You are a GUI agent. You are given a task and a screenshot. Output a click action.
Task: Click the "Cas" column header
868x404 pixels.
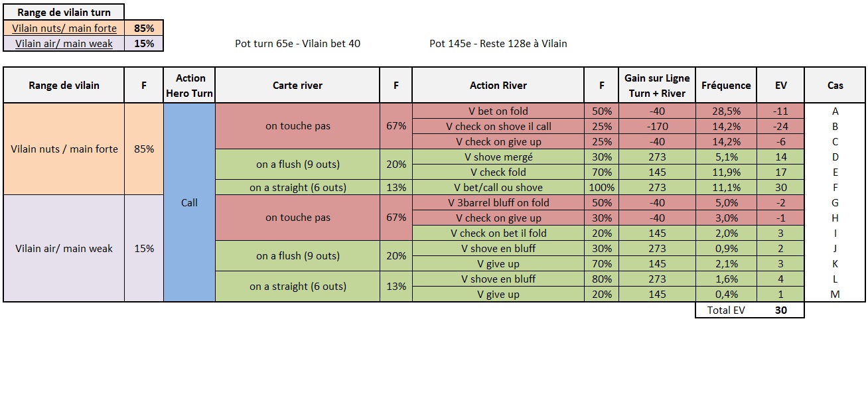(x=835, y=86)
